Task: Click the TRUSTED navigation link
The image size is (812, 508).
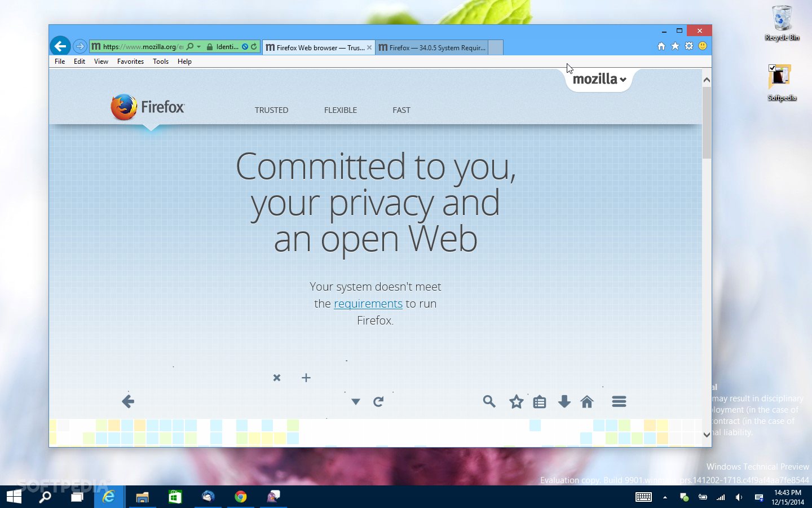Action: click(271, 110)
